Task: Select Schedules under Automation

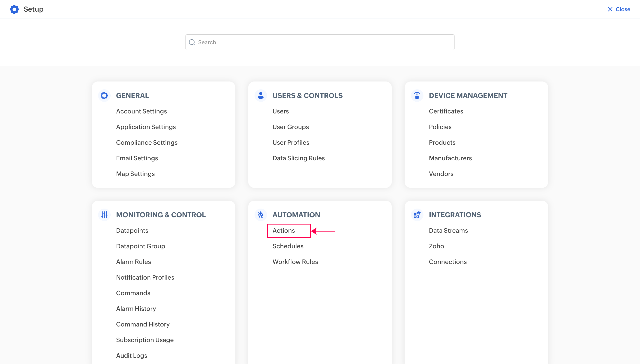Action: pyautogui.click(x=288, y=246)
